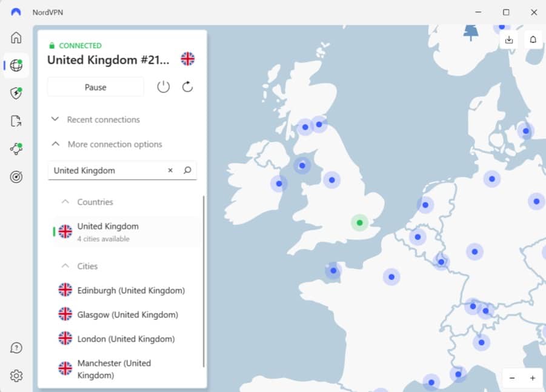Select the Paris server dot in France
This screenshot has width=546, height=392.
(x=391, y=277)
